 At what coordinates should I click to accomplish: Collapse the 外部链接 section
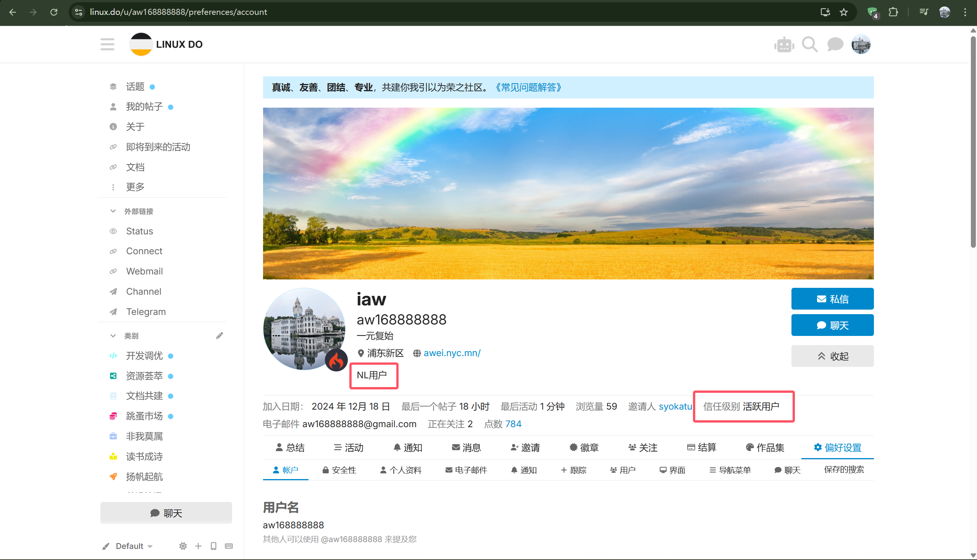coord(132,211)
